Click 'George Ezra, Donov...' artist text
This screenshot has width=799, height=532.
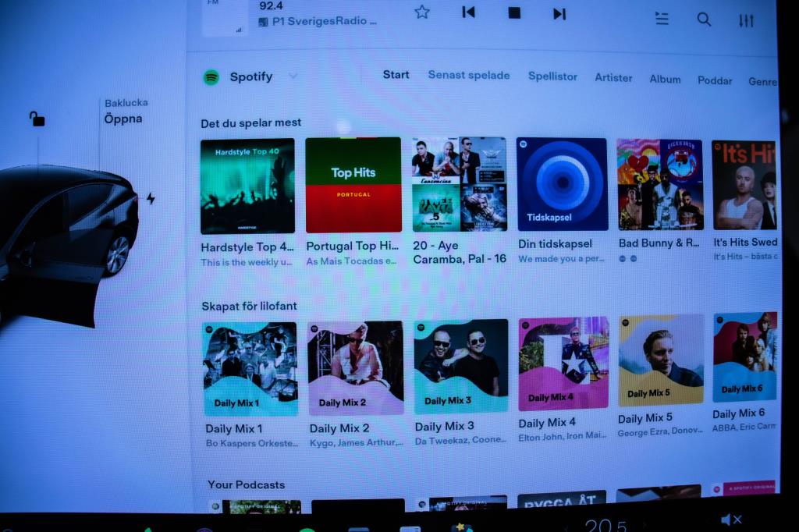tap(660, 432)
